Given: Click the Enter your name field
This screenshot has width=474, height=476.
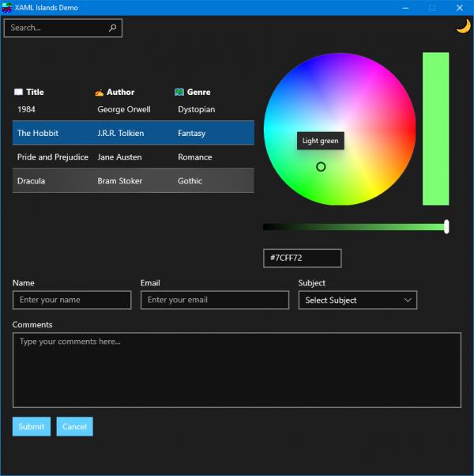Looking at the screenshot, I should tap(72, 300).
